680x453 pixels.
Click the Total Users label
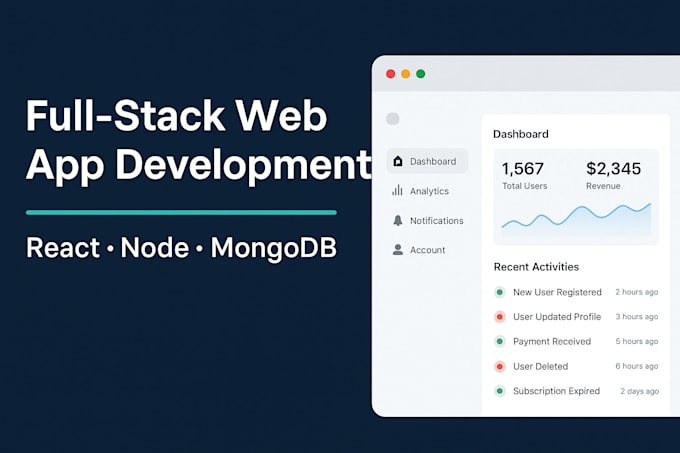[524, 186]
